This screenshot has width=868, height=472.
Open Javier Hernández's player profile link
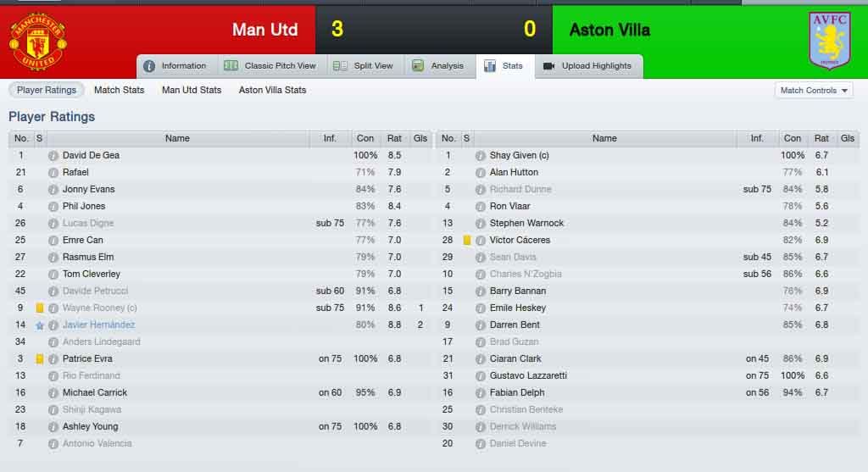coord(98,325)
